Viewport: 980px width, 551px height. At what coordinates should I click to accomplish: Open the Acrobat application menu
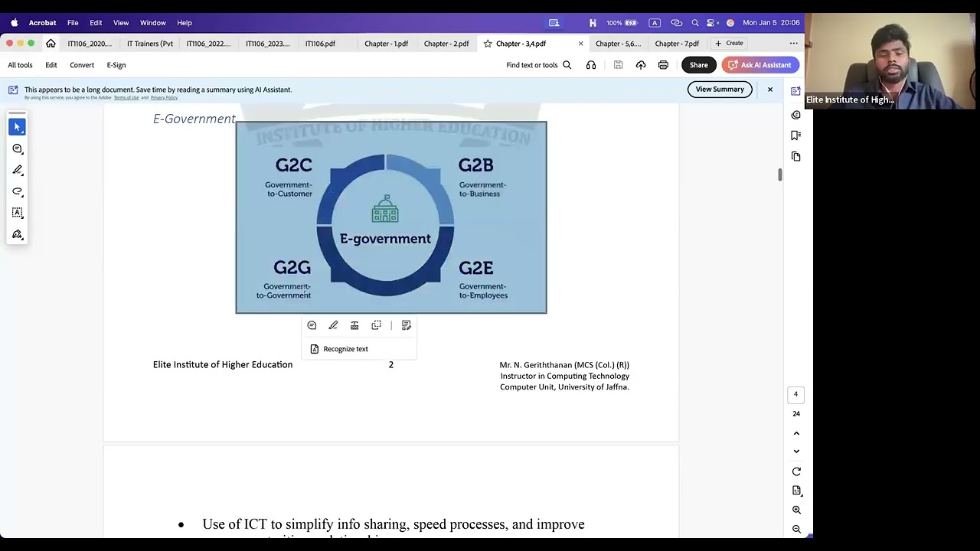(42, 23)
